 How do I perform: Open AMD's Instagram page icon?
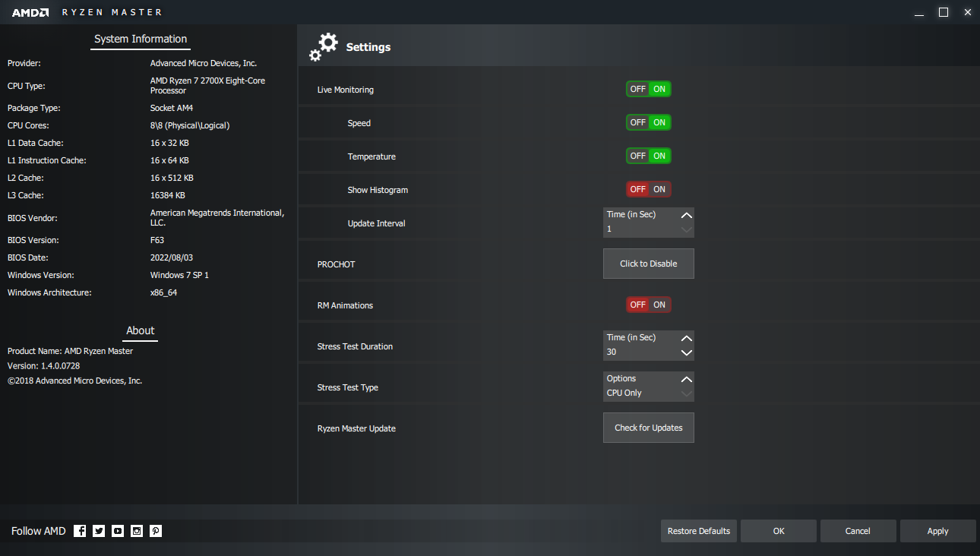[137, 531]
